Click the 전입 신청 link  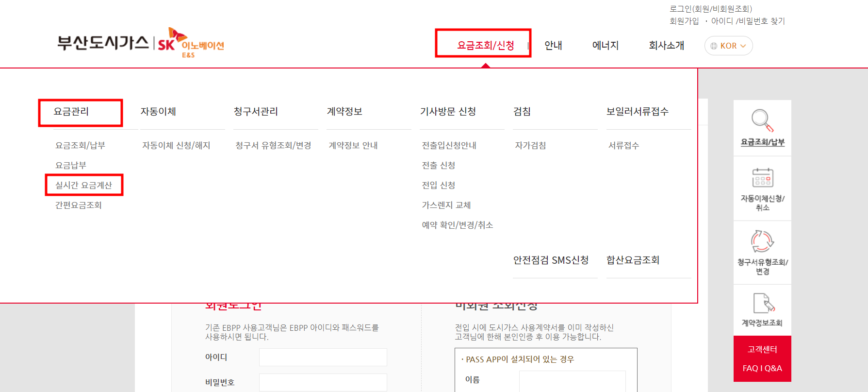click(439, 185)
